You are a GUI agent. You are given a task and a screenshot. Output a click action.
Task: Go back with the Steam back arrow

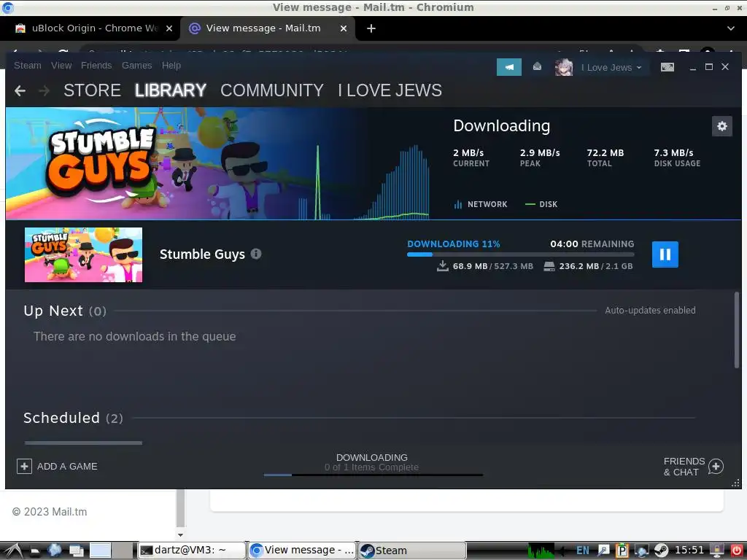click(20, 90)
